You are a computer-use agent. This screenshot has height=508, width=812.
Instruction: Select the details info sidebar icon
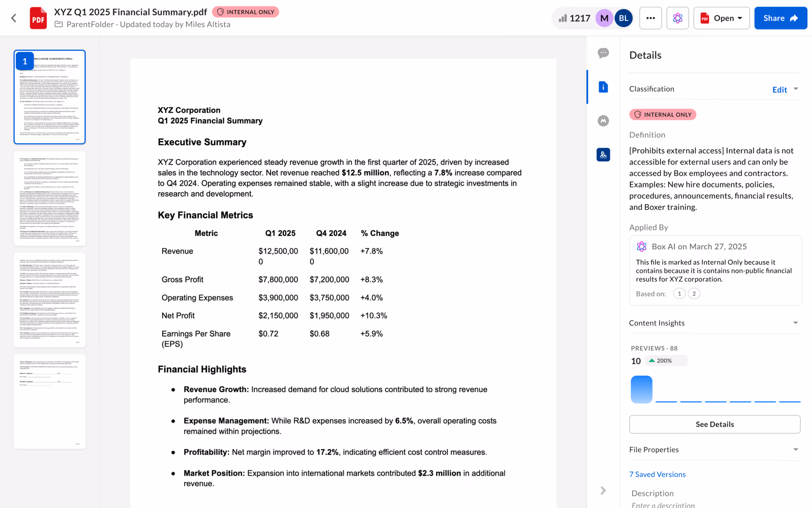click(603, 87)
